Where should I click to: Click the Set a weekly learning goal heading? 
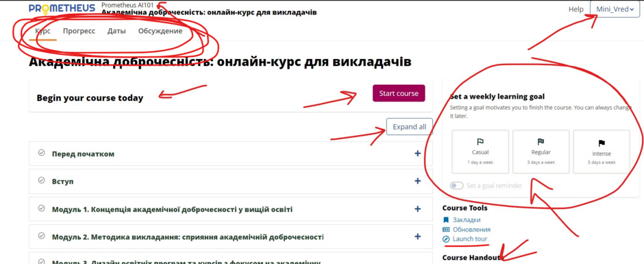(x=497, y=97)
